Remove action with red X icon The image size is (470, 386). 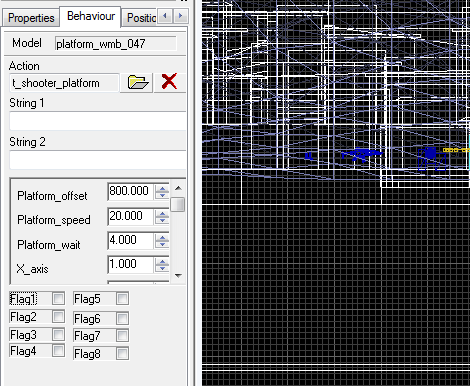[169, 82]
